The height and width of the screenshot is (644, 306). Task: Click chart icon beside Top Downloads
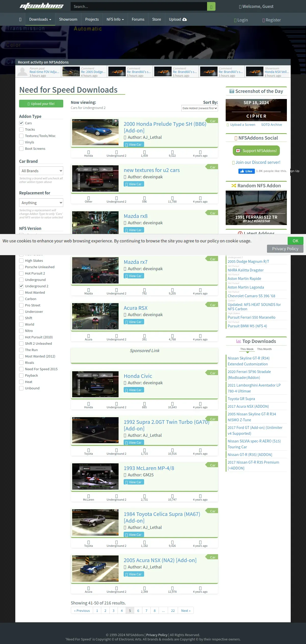tap(239, 341)
